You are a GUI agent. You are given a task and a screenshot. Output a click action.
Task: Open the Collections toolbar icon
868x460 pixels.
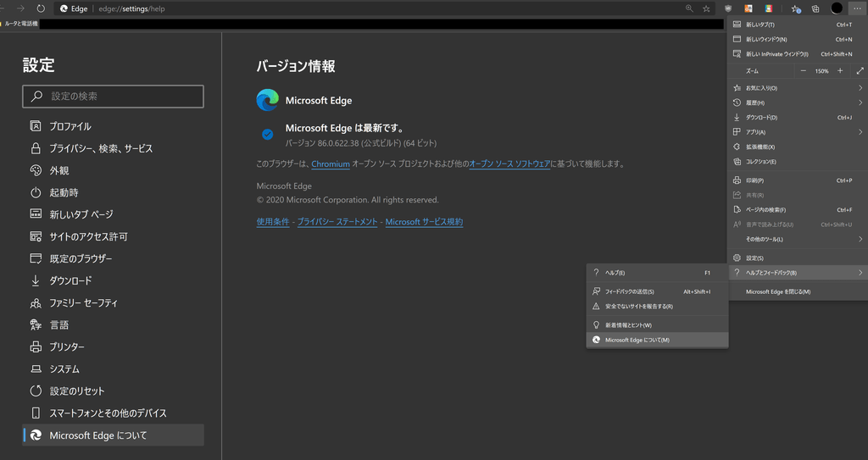point(815,8)
